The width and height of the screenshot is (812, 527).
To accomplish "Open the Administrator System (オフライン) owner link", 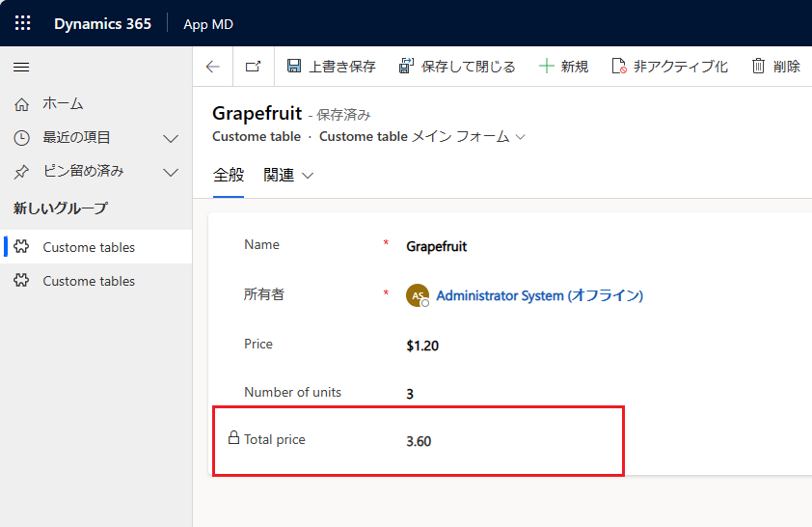I will pos(540,295).
